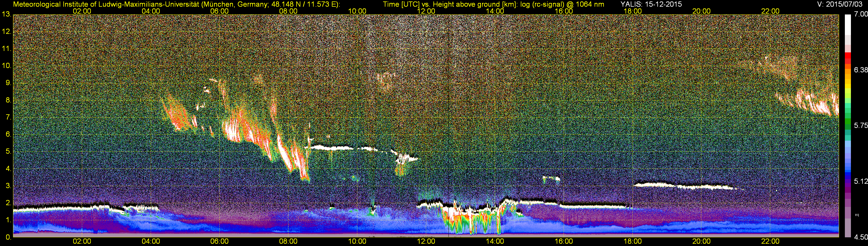Click the colorbar value '5.75'
The height and width of the screenshot is (246, 868).
point(861,126)
